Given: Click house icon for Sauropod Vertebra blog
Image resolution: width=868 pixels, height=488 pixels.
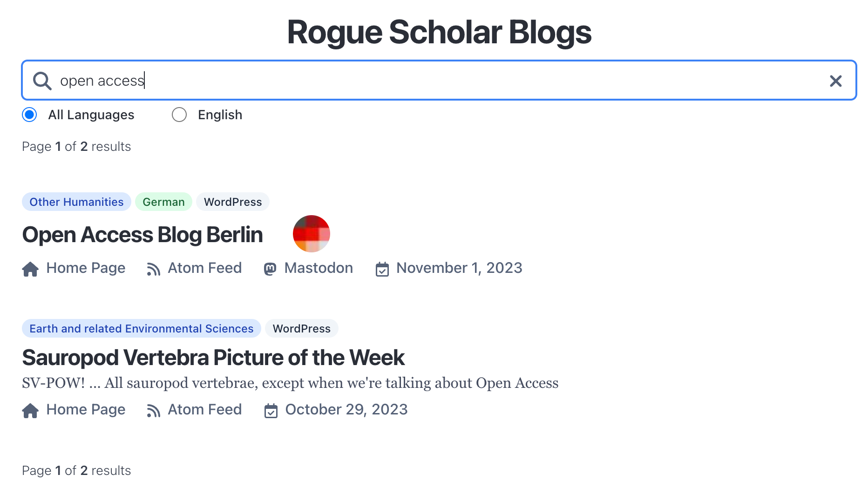Looking at the screenshot, I should pyautogui.click(x=30, y=411).
